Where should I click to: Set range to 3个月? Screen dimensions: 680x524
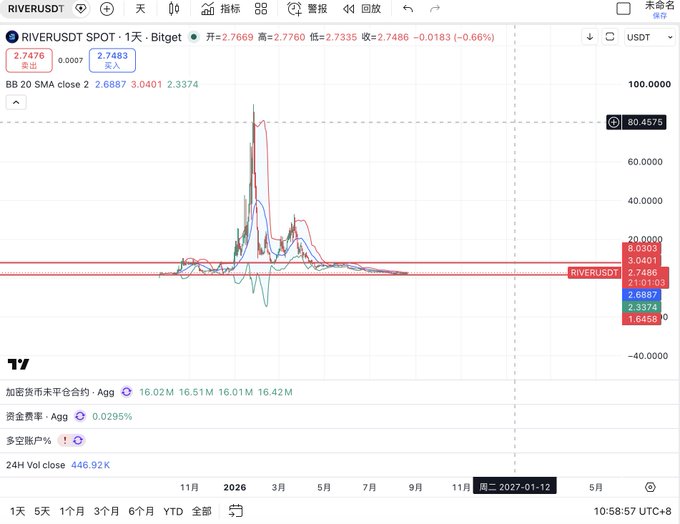tap(106, 511)
